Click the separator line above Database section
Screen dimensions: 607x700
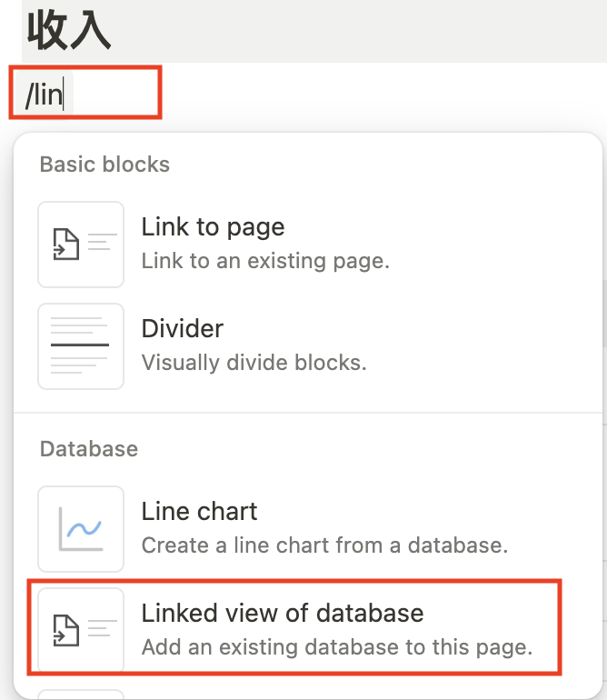coord(309,413)
